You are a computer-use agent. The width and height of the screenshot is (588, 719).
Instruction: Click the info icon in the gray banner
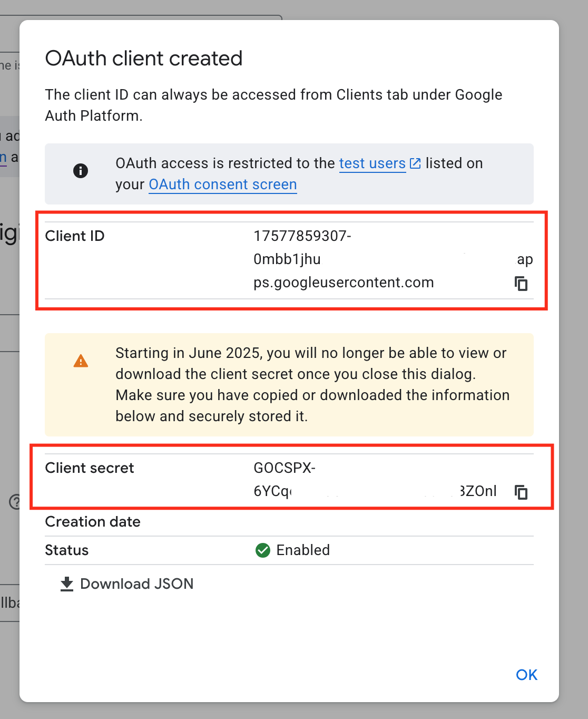(x=81, y=171)
